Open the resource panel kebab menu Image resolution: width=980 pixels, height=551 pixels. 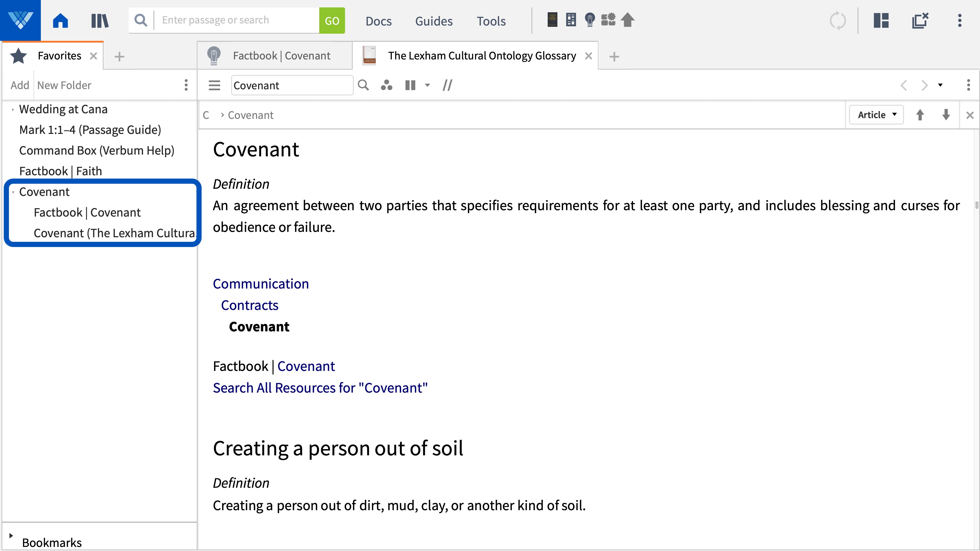coord(969,85)
